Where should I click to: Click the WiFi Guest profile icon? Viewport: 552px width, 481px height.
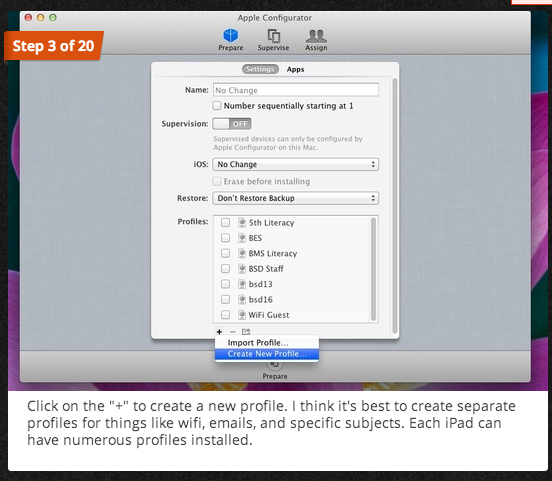tap(242, 314)
